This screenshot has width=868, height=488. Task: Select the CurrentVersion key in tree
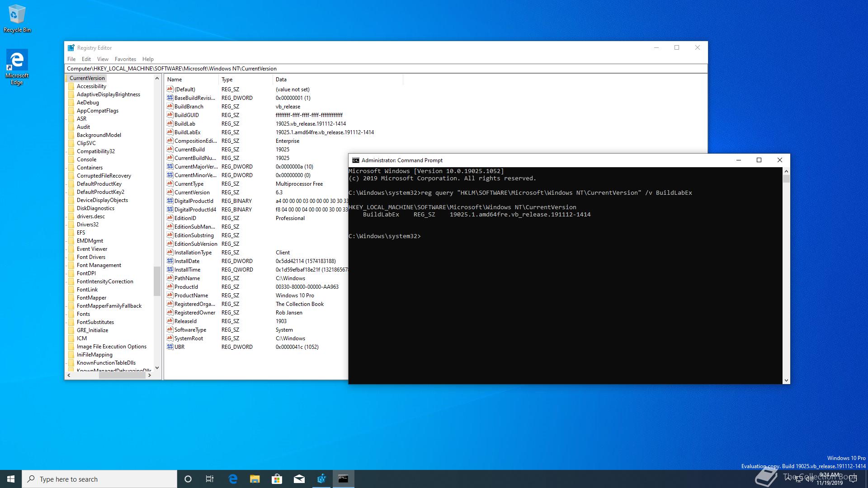click(87, 78)
